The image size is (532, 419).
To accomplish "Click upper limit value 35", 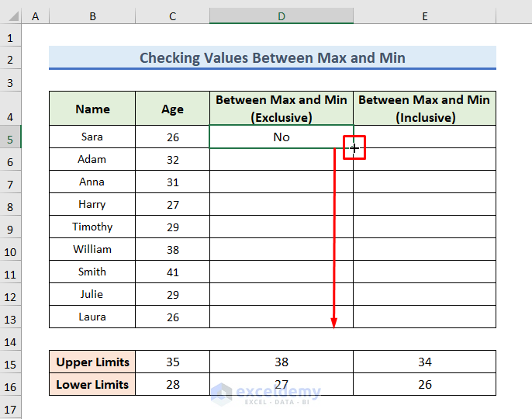I will 172,362.
